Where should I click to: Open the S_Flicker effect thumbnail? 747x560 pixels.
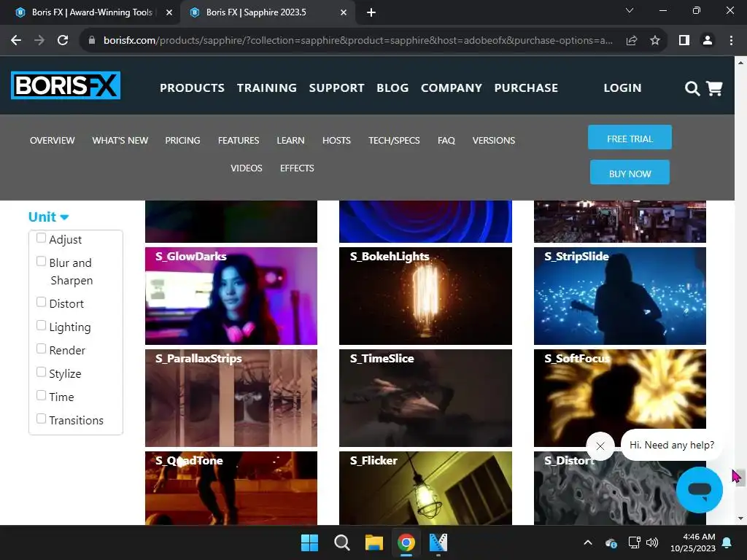(425, 488)
